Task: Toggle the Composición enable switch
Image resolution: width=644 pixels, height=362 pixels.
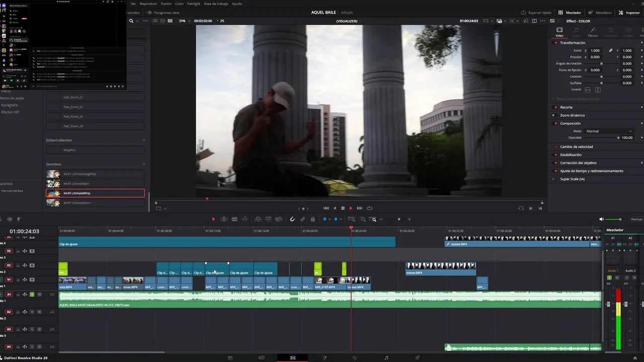Action: pos(555,123)
